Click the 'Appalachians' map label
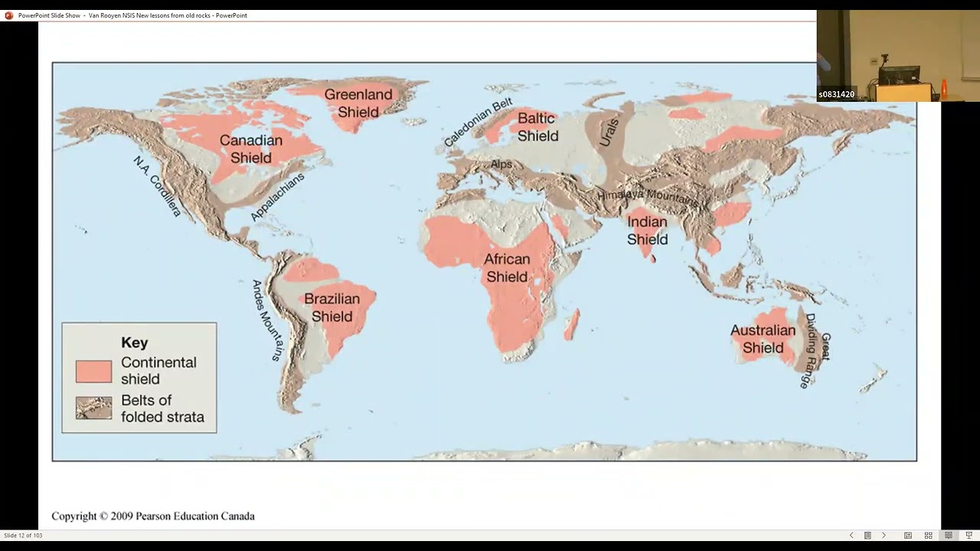Screen dimensions: 980x551 277,197
